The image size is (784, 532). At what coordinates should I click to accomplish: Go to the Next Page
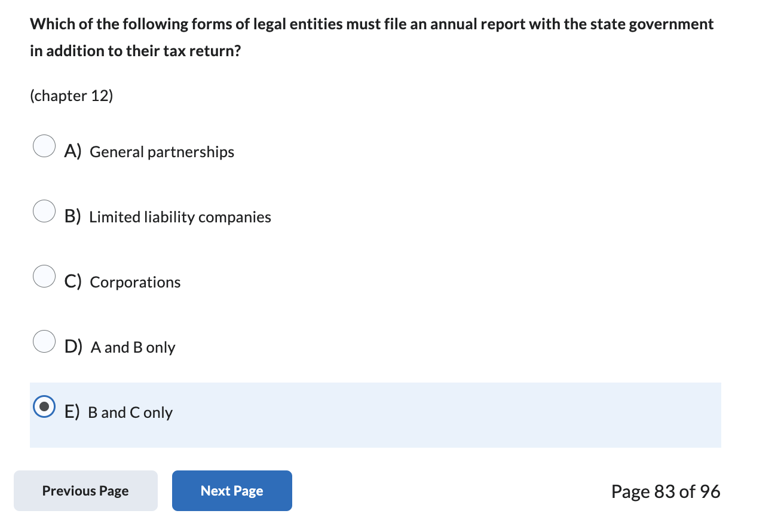pyautogui.click(x=232, y=491)
